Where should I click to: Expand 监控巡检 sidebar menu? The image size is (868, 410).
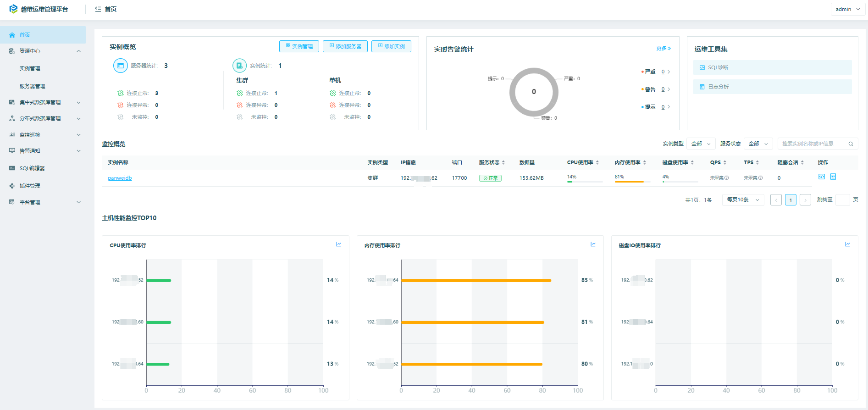43,135
